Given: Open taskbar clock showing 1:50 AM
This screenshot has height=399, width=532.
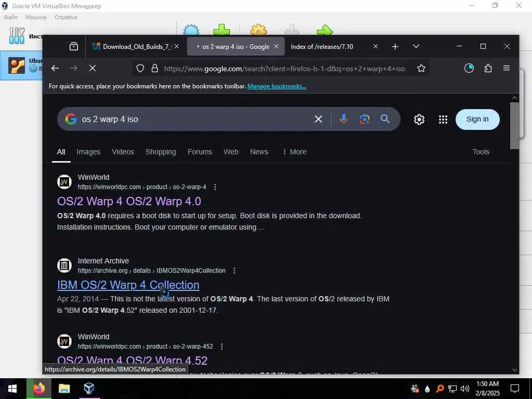Looking at the screenshot, I should (x=487, y=389).
